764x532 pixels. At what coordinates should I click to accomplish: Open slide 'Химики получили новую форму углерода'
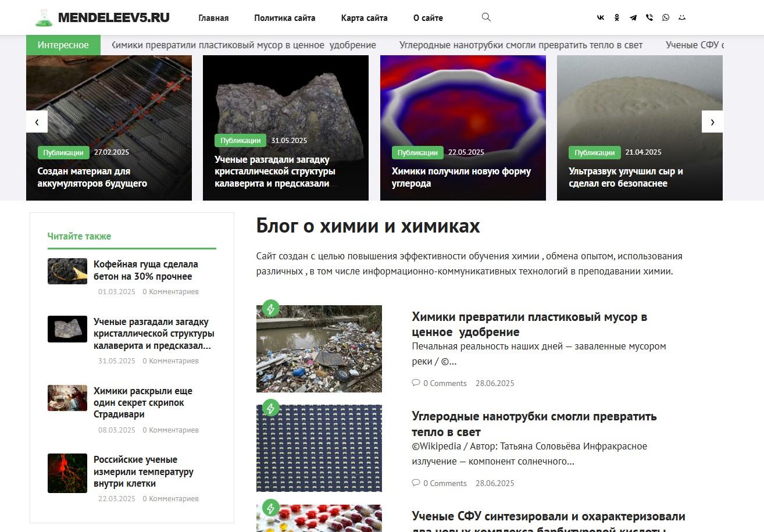click(x=461, y=177)
